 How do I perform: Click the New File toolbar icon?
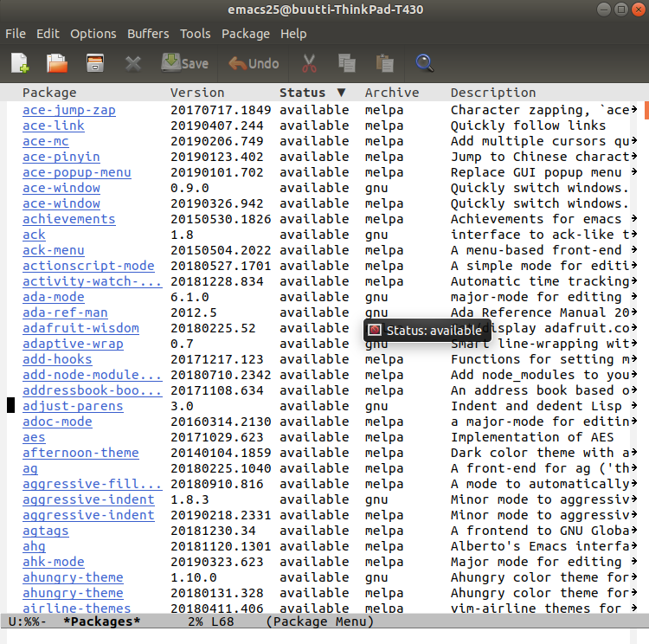[19, 63]
